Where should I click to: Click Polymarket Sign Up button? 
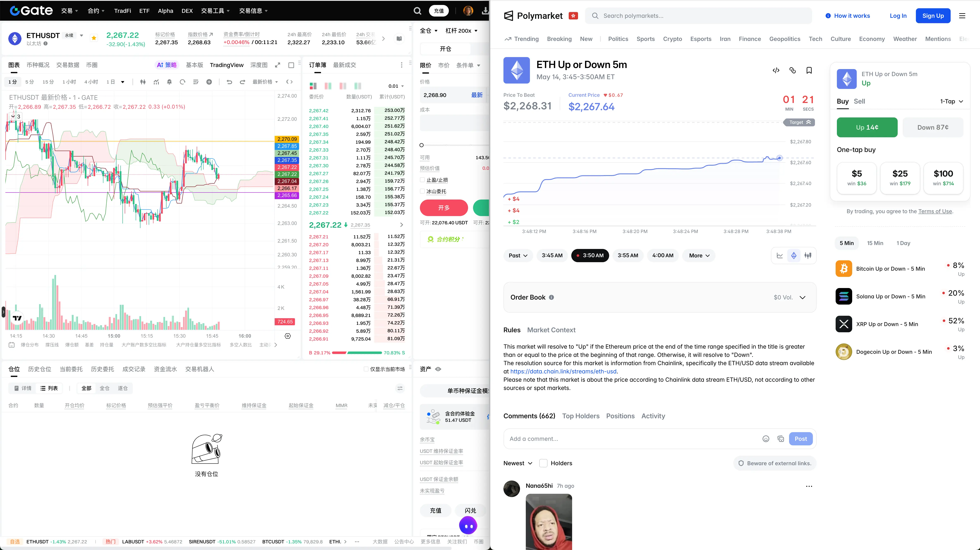[933, 16]
